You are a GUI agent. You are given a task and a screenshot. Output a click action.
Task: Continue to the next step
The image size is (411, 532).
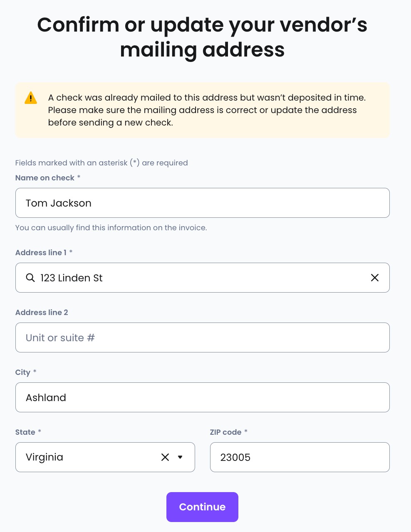tap(202, 507)
